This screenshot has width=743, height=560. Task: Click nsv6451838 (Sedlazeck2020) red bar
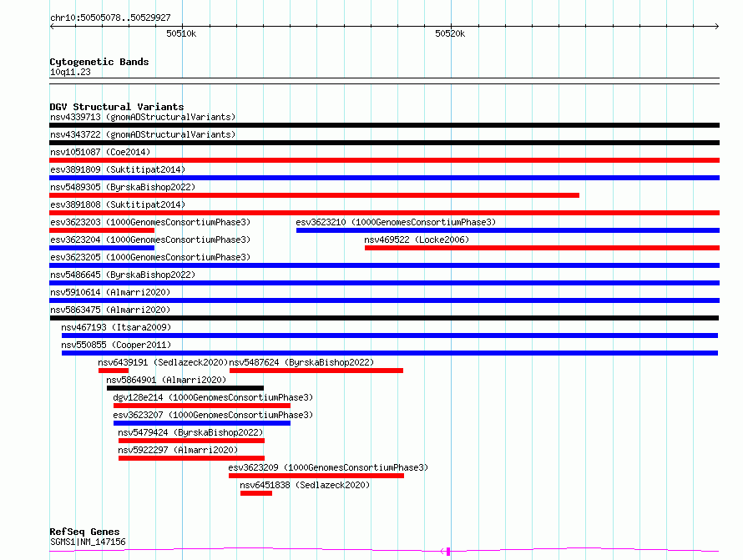point(256,493)
